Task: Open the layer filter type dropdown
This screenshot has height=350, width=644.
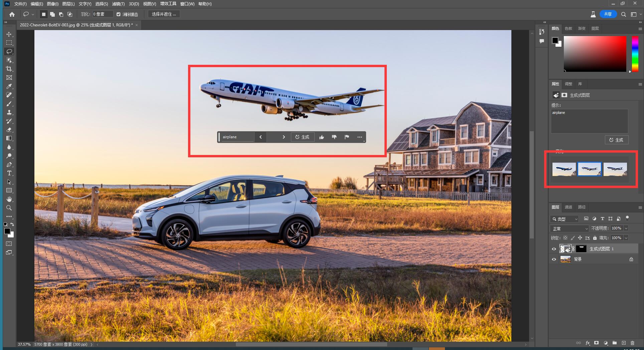Action: pyautogui.click(x=564, y=219)
